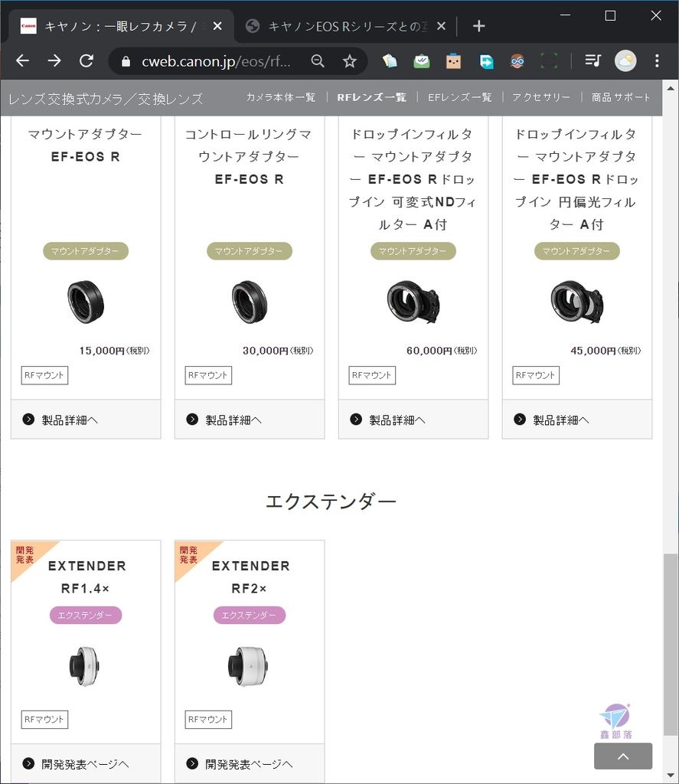
Task: Open the paper-sheets browser extension
Action: pos(390,61)
